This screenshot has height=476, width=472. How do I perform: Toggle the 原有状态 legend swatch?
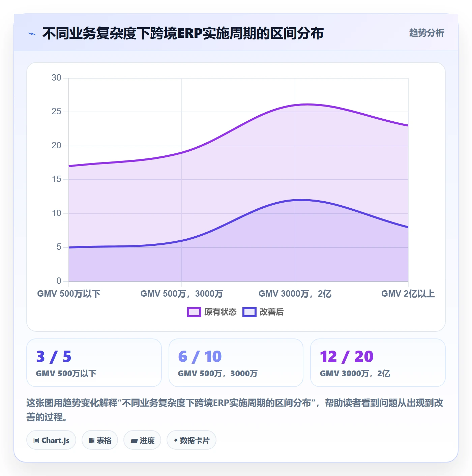(x=194, y=312)
